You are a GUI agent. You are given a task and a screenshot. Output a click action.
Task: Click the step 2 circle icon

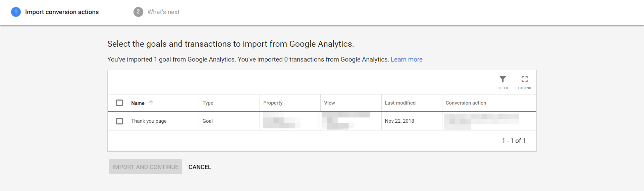point(138,12)
